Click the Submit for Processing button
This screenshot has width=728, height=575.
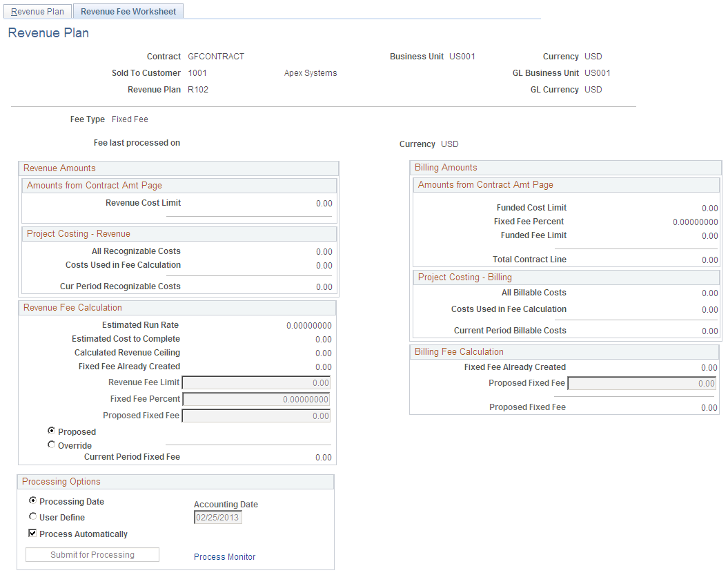tap(92, 554)
